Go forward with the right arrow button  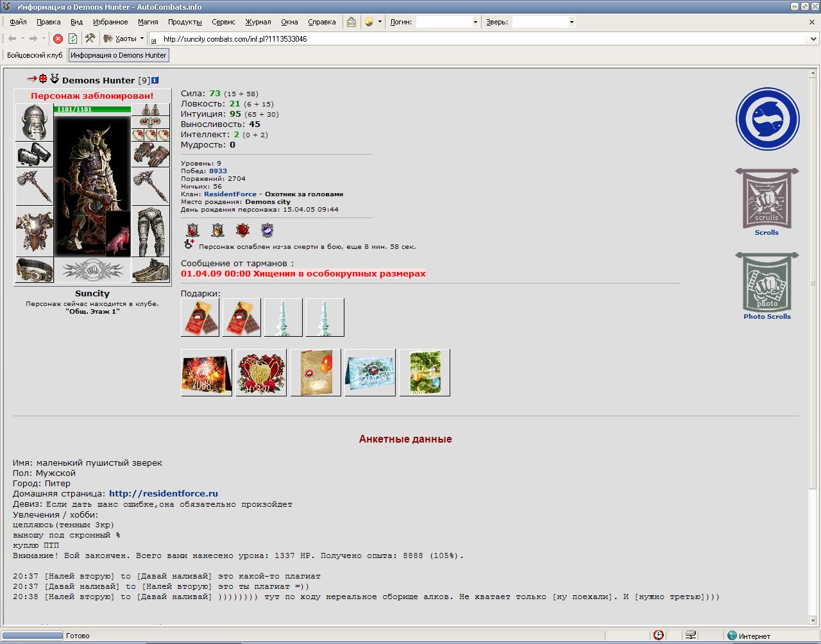(x=33, y=38)
